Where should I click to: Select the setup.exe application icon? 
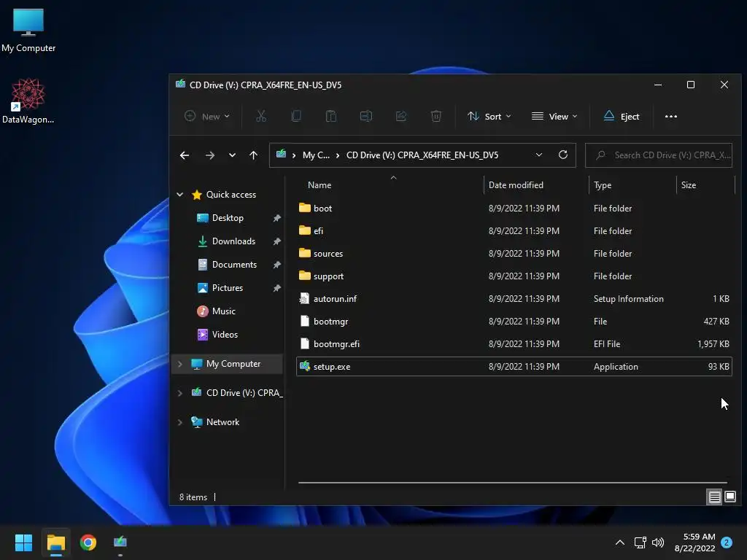point(304,366)
